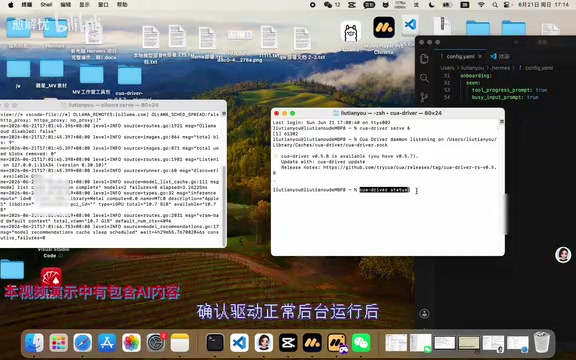Open VS Code Accounts icon
576x360 pixels.
tap(424, 313)
